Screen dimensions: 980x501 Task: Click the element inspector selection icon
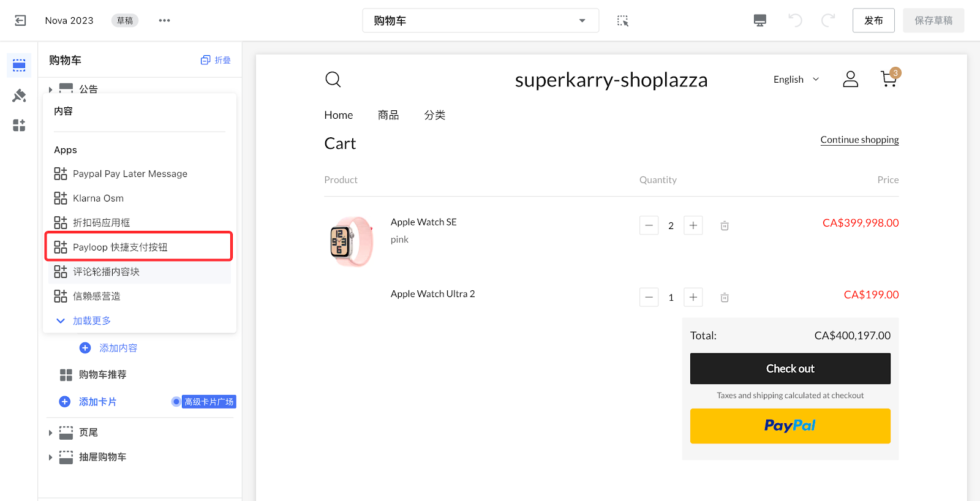point(623,21)
